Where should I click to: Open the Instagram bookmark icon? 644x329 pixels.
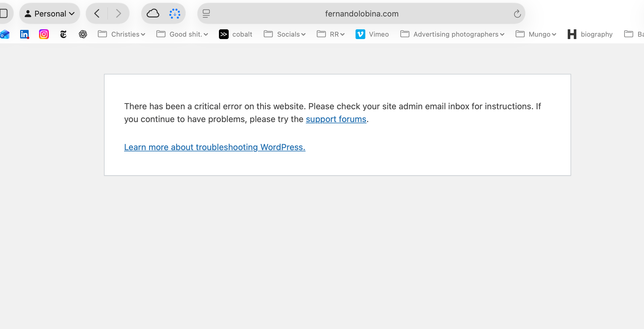coord(44,34)
